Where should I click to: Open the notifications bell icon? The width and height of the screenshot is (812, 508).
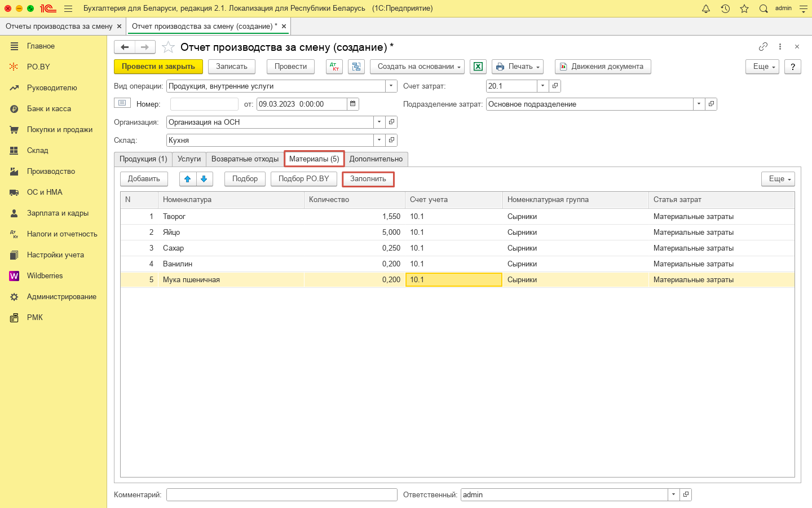point(706,8)
